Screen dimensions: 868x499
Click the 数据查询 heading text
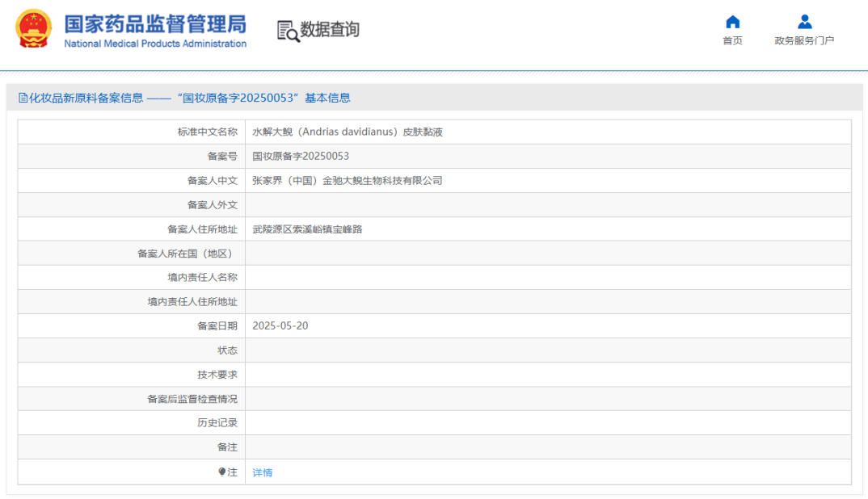click(330, 29)
